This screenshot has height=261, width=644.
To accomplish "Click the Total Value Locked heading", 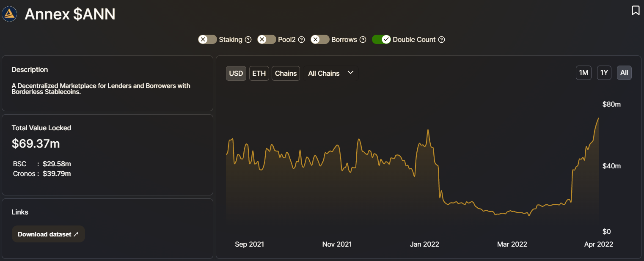I will coord(41,128).
